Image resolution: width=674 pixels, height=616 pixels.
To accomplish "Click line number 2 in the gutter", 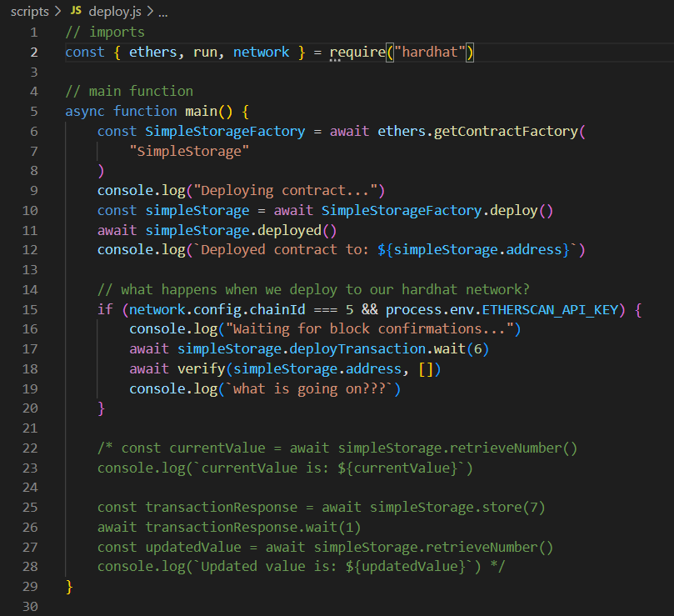I will (x=34, y=53).
